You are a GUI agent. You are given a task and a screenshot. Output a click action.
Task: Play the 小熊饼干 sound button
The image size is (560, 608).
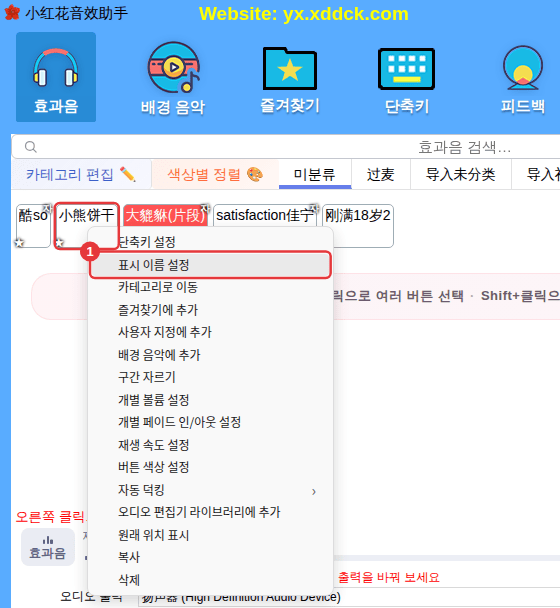tap(86, 226)
